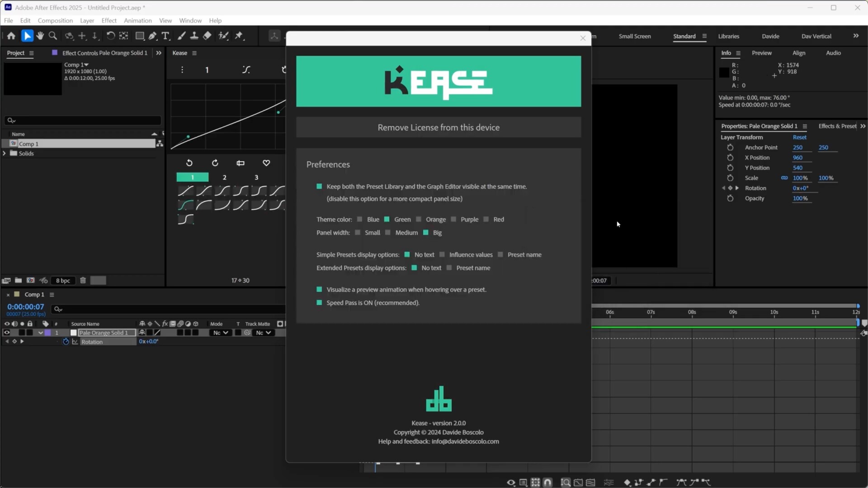Open the workspace overflow chevron menu
The height and width of the screenshot is (488, 868).
click(856, 36)
